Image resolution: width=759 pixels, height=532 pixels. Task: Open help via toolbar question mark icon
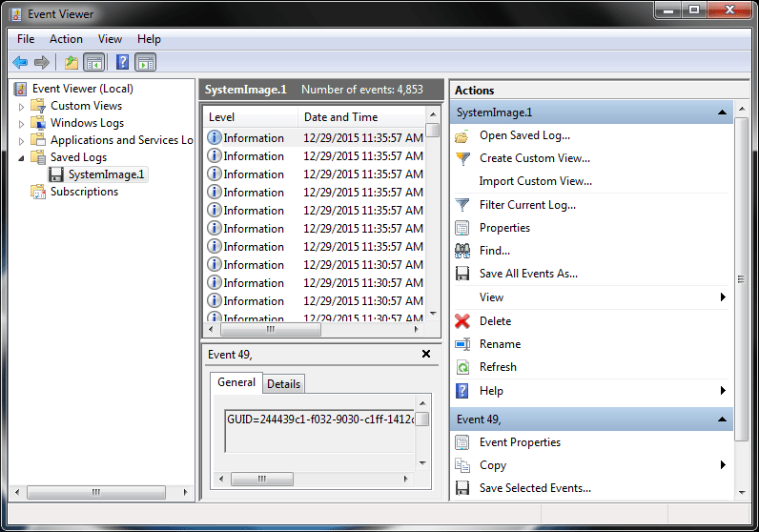[x=122, y=62]
